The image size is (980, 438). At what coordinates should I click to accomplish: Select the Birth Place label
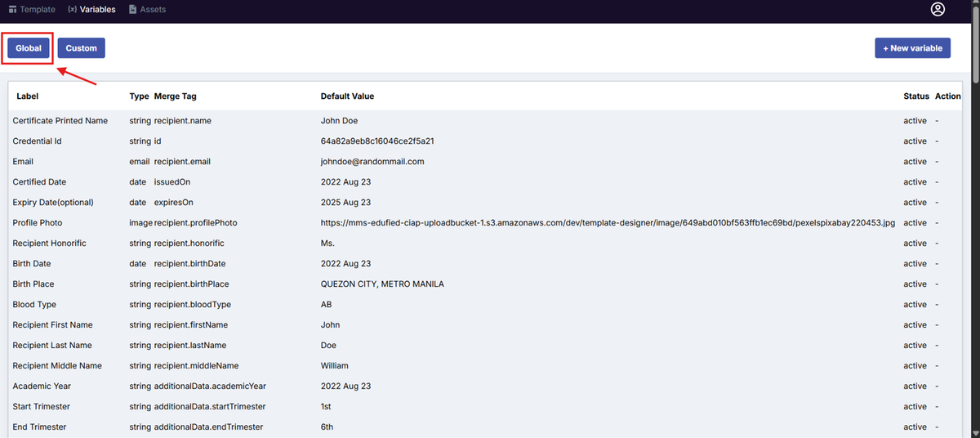pos(33,284)
